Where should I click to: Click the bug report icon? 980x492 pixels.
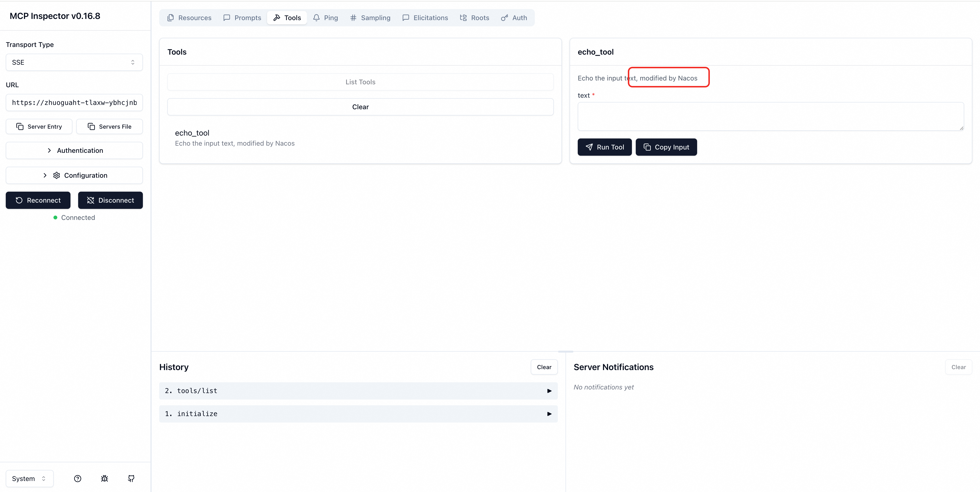[x=105, y=478]
